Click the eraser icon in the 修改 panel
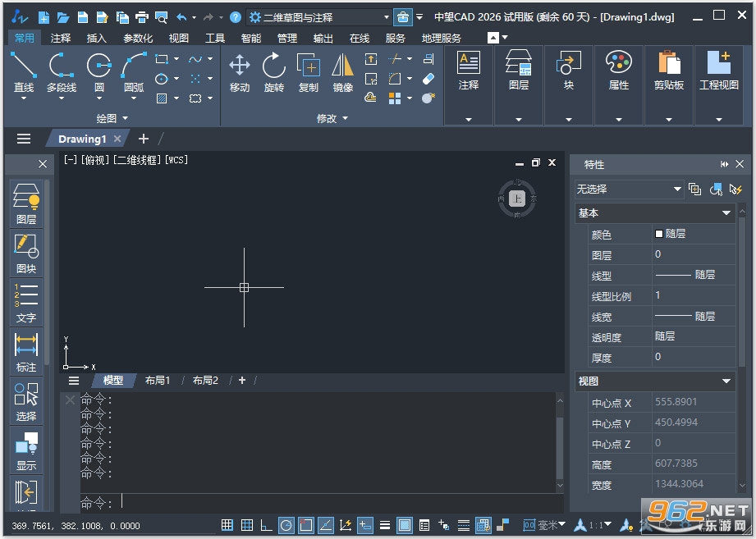Screen dimensions: 756x539 coord(428,79)
